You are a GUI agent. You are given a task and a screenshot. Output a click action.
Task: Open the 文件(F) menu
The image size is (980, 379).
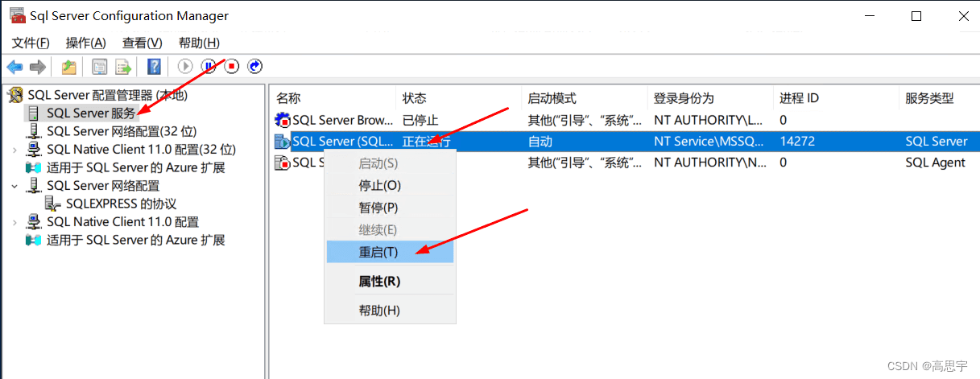[x=31, y=43]
